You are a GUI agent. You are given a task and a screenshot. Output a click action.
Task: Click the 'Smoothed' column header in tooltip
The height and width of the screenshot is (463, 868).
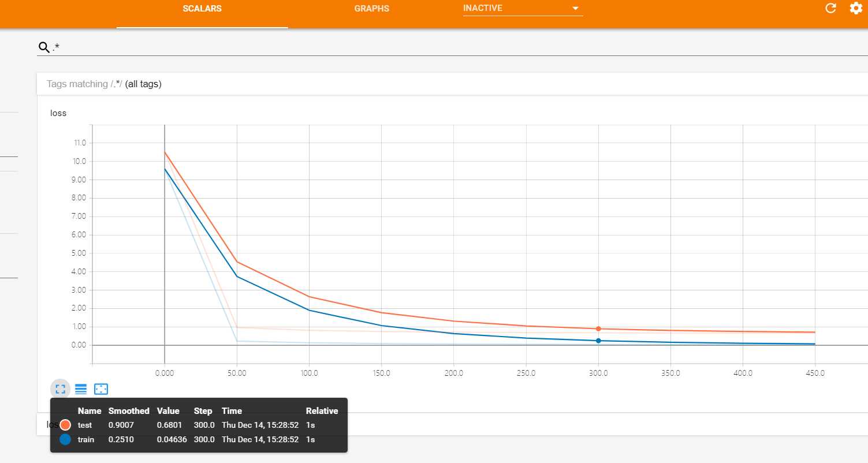coord(129,411)
